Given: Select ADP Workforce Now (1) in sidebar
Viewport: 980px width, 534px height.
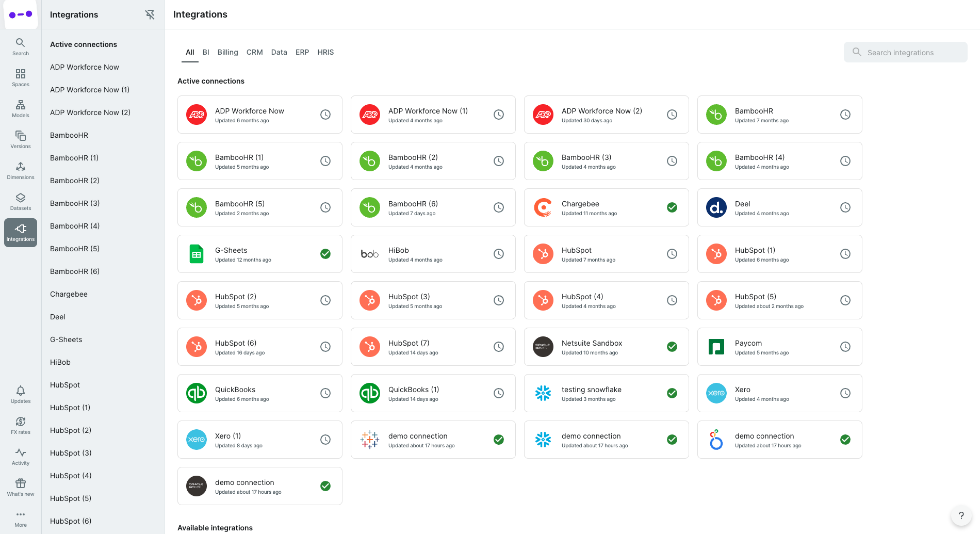Looking at the screenshot, I should (103, 90).
